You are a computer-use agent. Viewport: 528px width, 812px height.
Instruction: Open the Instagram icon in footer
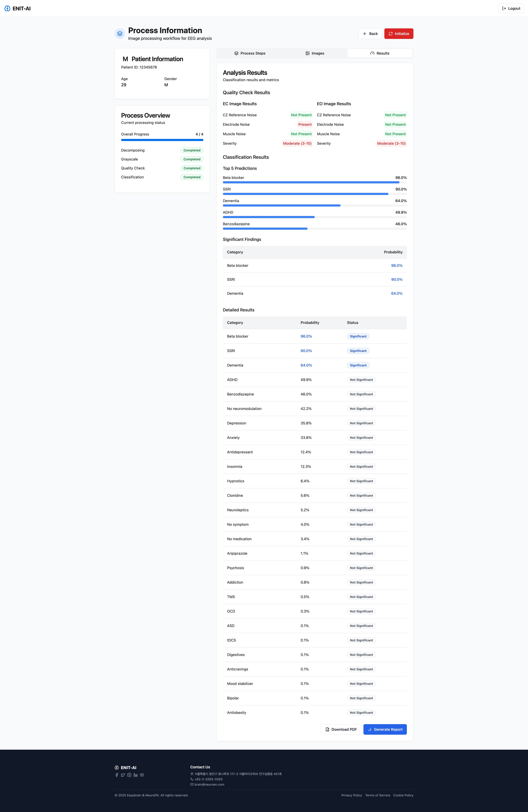(x=129, y=775)
